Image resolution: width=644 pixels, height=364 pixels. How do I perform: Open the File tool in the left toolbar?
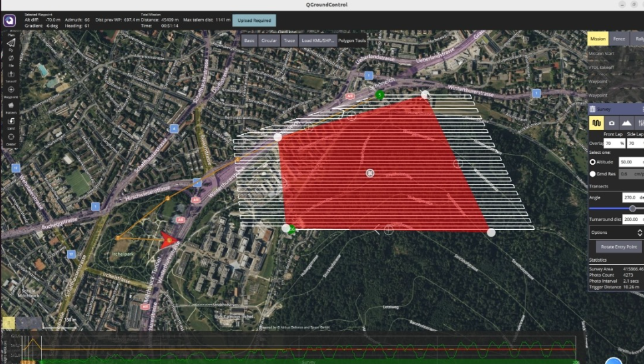click(x=11, y=58)
